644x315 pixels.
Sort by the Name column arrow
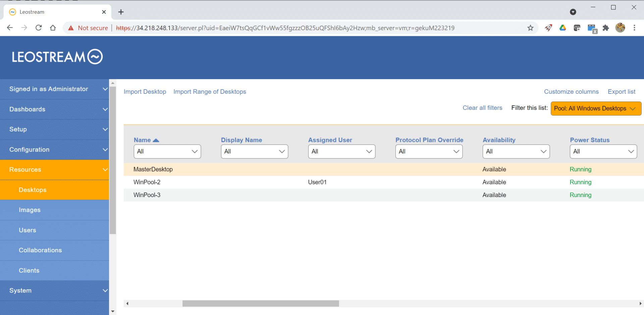pyautogui.click(x=156, y=140)
